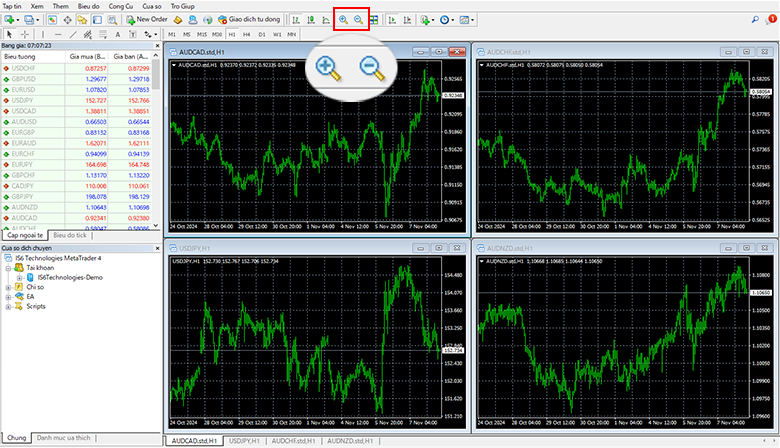Toggle Giao dich tu dong auto trading

[x=249, y=19]
